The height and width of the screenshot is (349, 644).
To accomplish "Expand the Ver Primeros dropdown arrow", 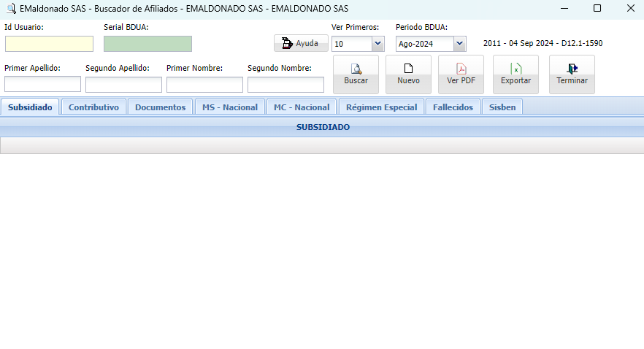I will (377, 44).
